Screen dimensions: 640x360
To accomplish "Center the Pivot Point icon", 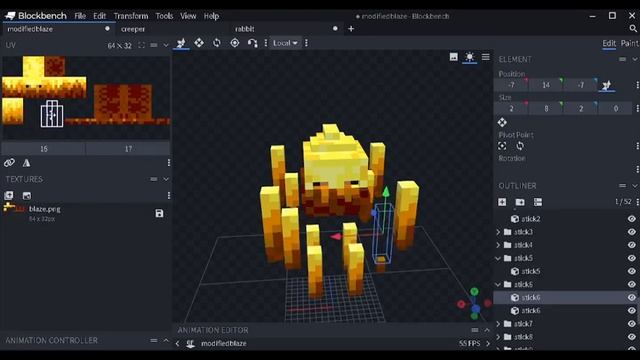I will [502, 146].
